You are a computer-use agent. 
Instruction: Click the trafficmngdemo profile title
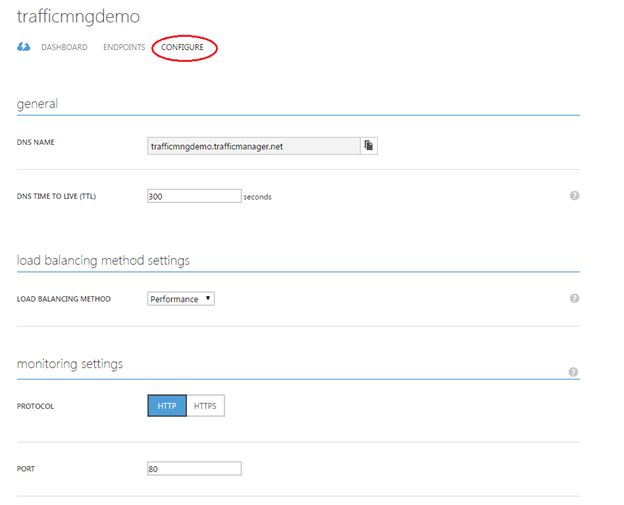[x=78, y=17]
